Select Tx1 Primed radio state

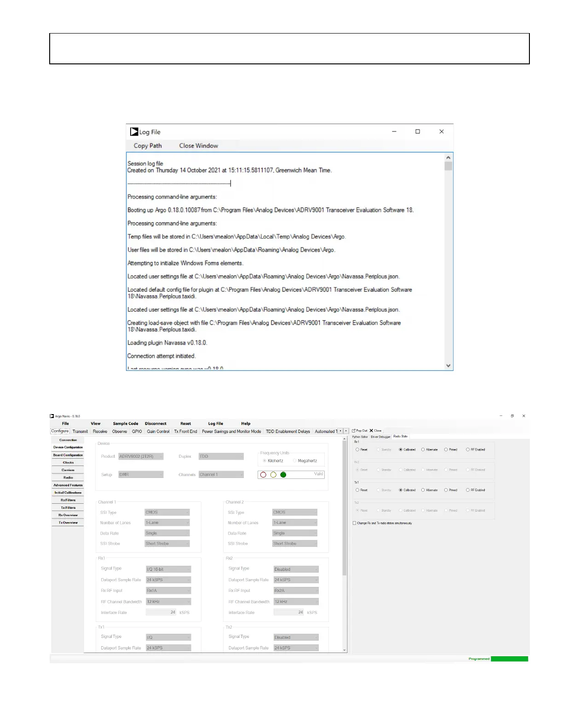pos(446,490)
